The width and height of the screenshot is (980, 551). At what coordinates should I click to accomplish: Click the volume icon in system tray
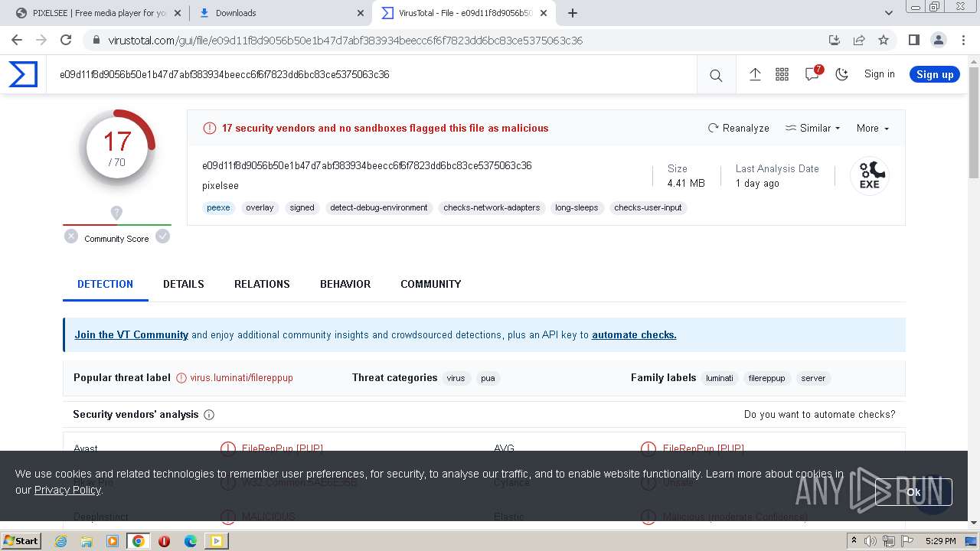click(871, 541)
